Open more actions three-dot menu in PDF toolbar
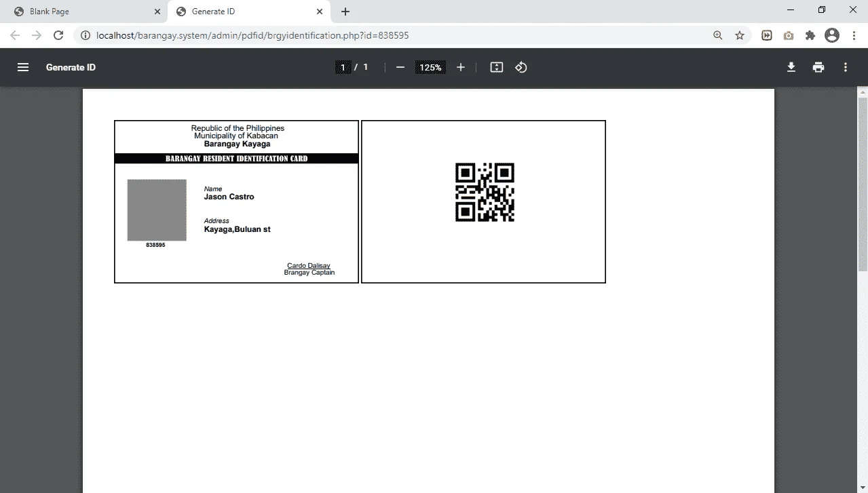This screenshot has width=868, height=493. pyautogui.click(x=846, y=67)
